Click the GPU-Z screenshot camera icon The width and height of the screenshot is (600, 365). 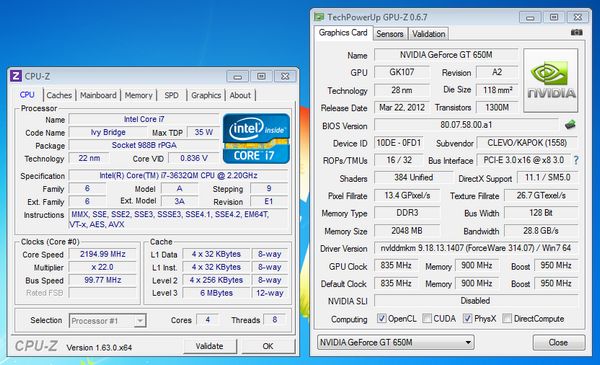[x=576, y=33]
